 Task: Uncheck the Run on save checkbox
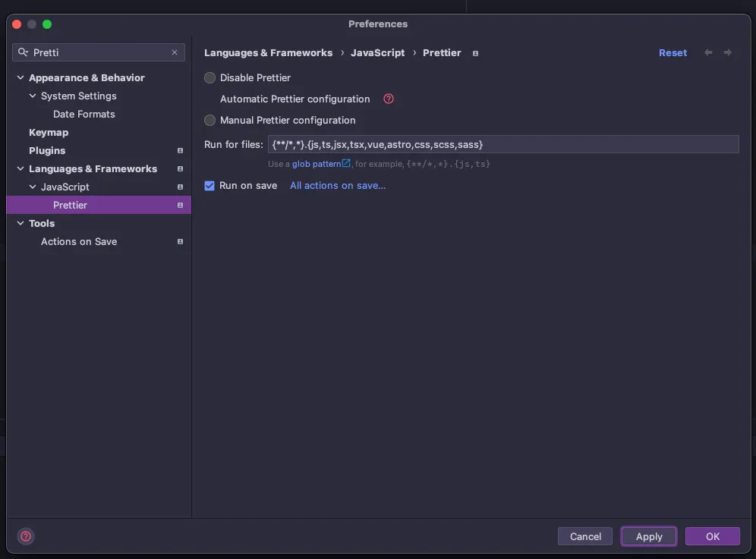210,185
